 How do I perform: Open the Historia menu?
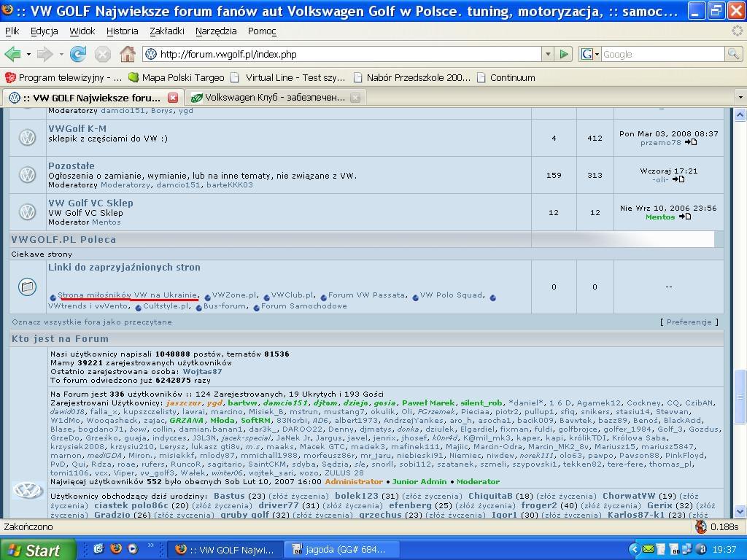[x=123, y=31]
